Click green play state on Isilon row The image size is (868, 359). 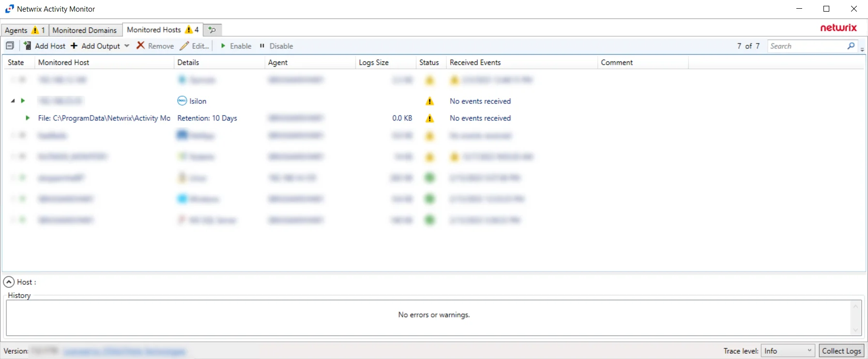pyautogui.click(x=23, y=101)
